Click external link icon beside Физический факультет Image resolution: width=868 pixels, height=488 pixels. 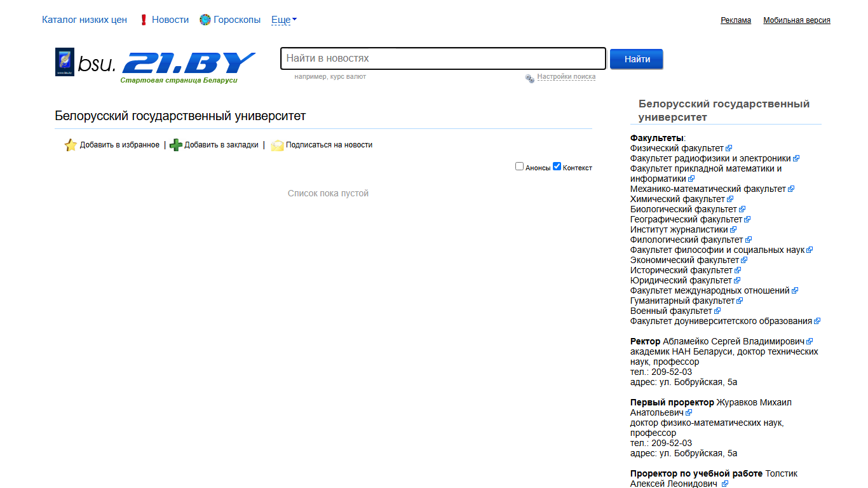pyautogui.click(x=729, y=149)
